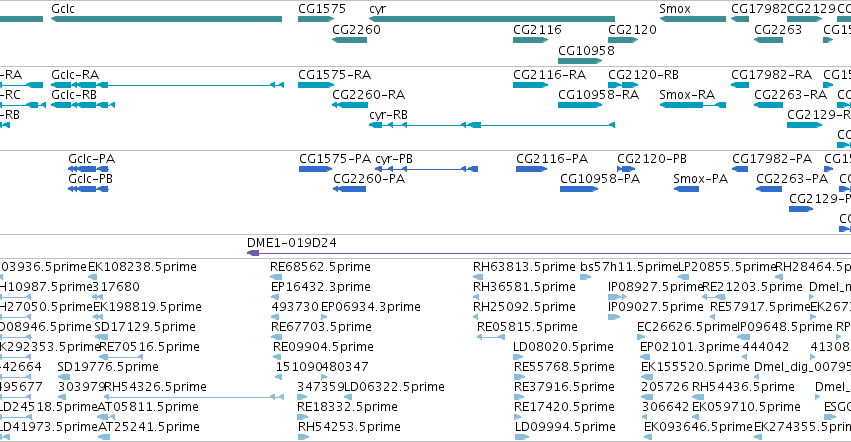Select the CG17982-PA protein label
Viewport: 851px width, 442px height.
772,159
